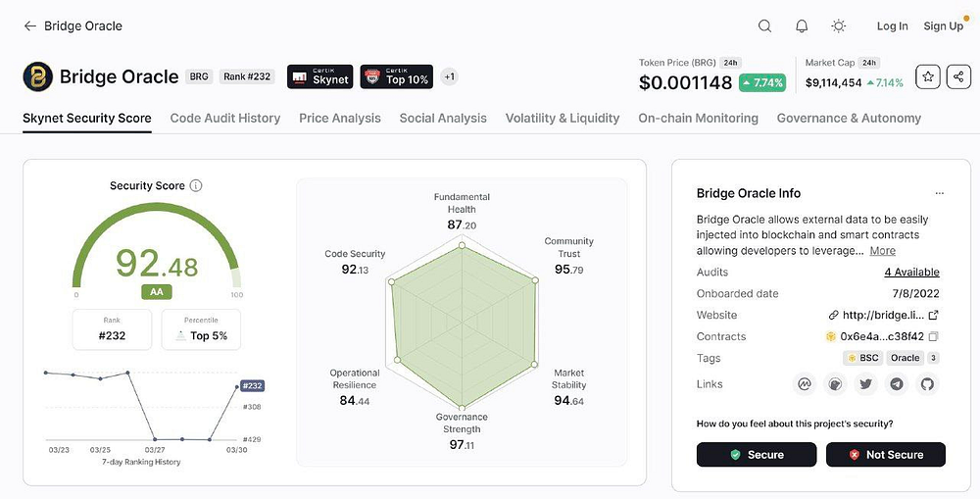Open the search magnifier icon
This screenshot has height=499, width=980.
click(x=764, y=26)
